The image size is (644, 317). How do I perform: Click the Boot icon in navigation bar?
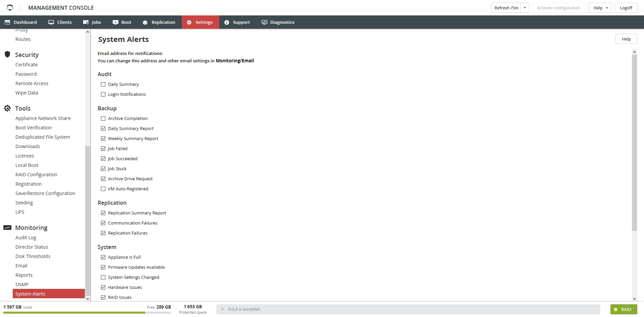(x=115, y=22)
